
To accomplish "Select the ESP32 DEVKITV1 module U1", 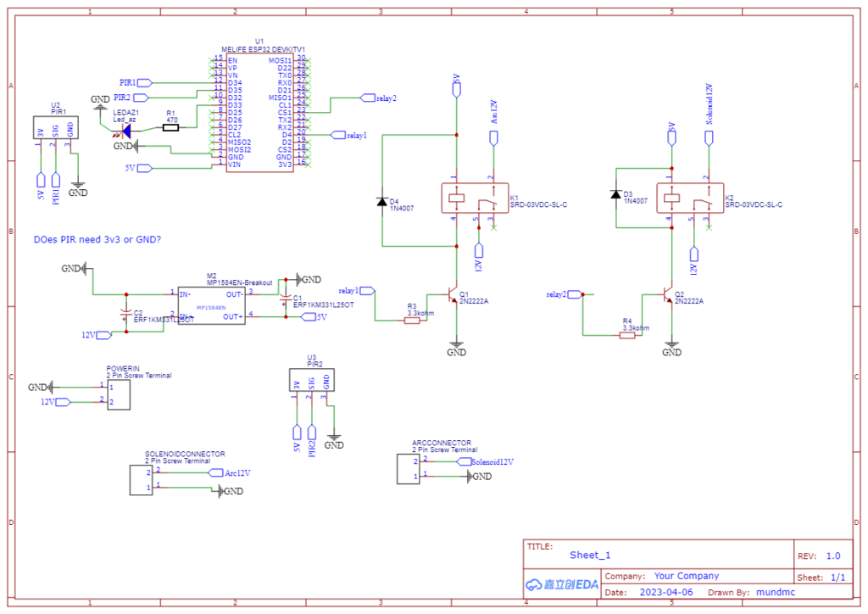I will coord(259,113).
